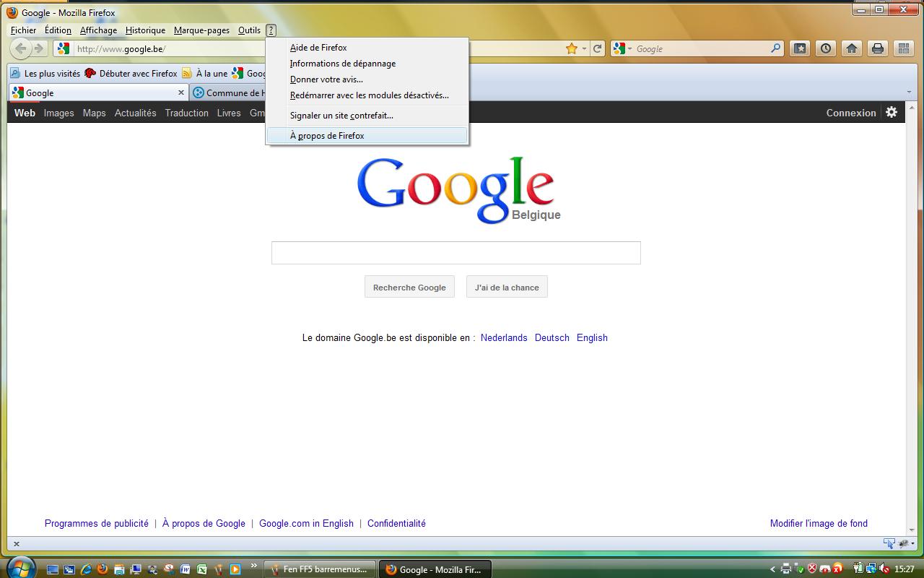Click the Recherche Google button
This screenshot has width=924, height=578.
point(409,287)
